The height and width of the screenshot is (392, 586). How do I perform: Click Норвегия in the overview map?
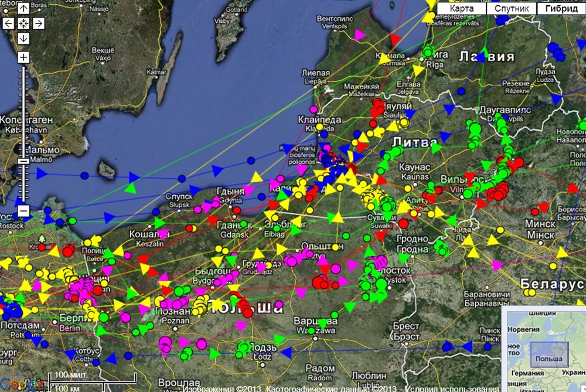[x=523, y=329]
